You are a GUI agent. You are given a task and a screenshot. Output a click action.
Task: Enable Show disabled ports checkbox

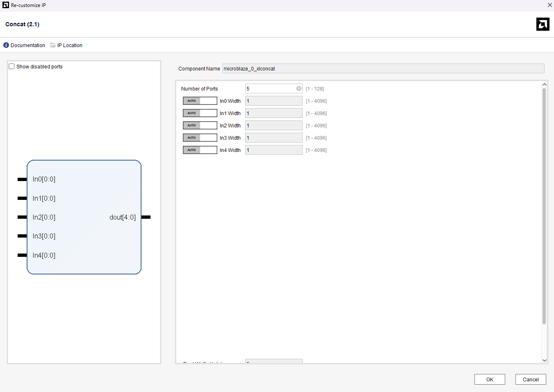coord(12,67)
